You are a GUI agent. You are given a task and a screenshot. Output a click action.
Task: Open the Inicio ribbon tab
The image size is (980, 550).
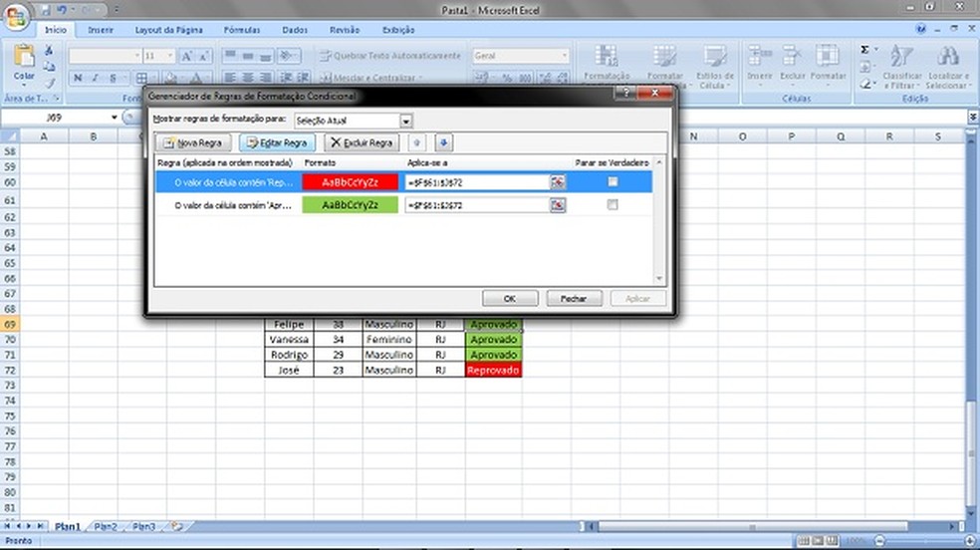pyautogui.click(x=55, y=29)
